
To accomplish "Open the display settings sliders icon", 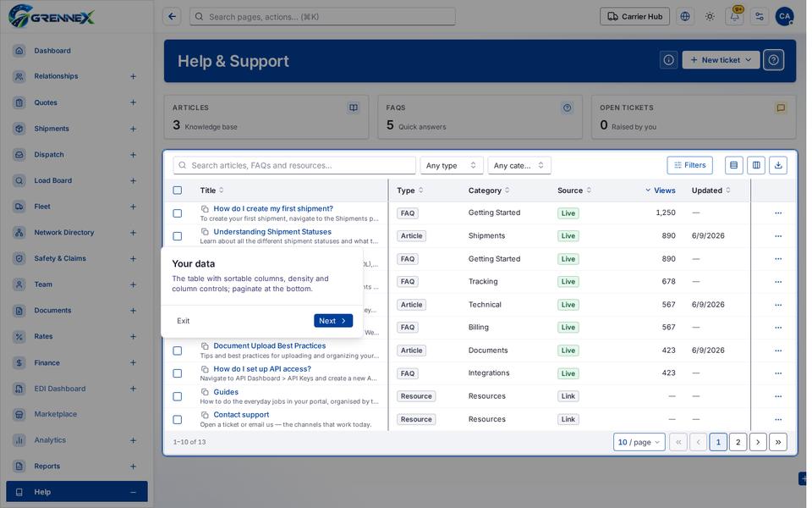I will (x=760, y=17).
